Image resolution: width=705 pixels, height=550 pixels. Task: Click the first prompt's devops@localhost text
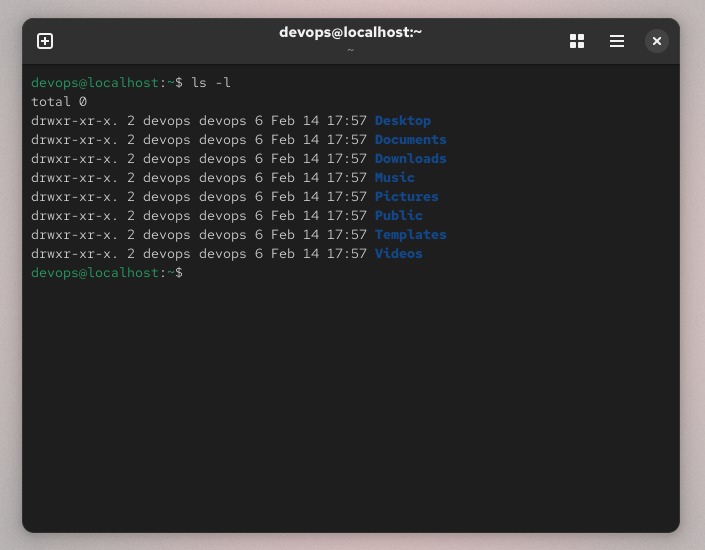click(x=95, y=82)
